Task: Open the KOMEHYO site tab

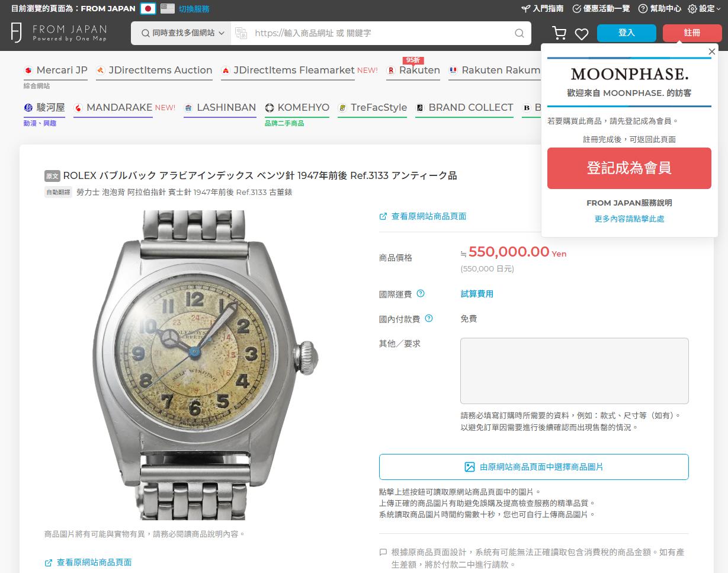Action: 297,108
